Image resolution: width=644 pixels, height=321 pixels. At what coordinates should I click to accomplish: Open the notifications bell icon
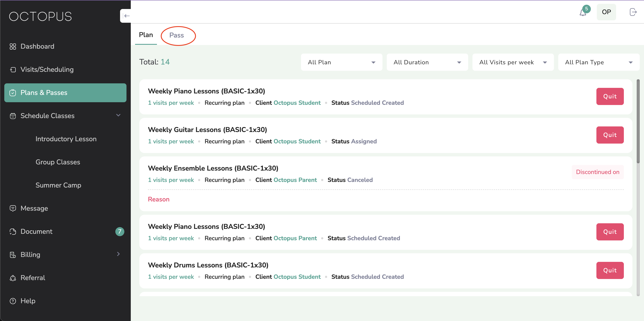click(x=583, y=12)
